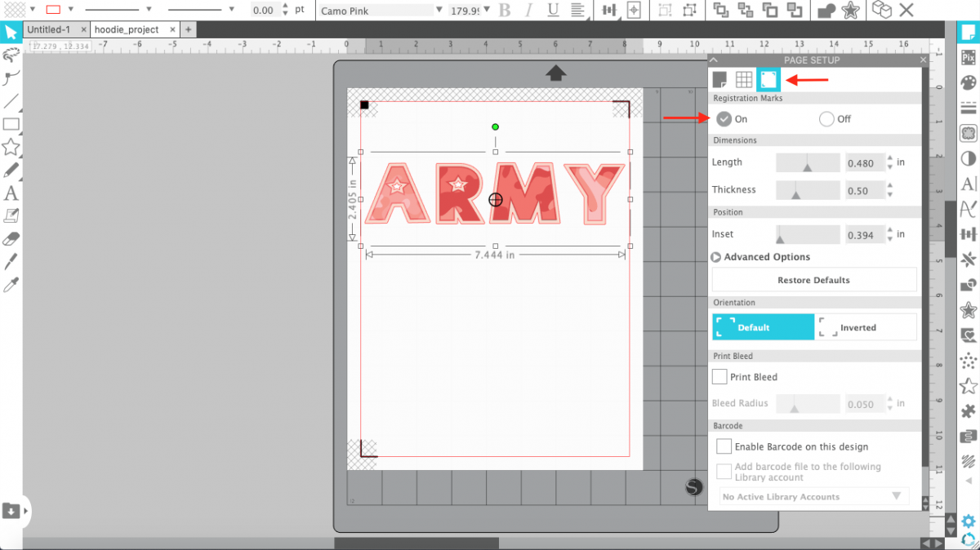Viewport: 980px width, 550px height.
Task: Toggle Bold text formatting
Action: (505, 10)
